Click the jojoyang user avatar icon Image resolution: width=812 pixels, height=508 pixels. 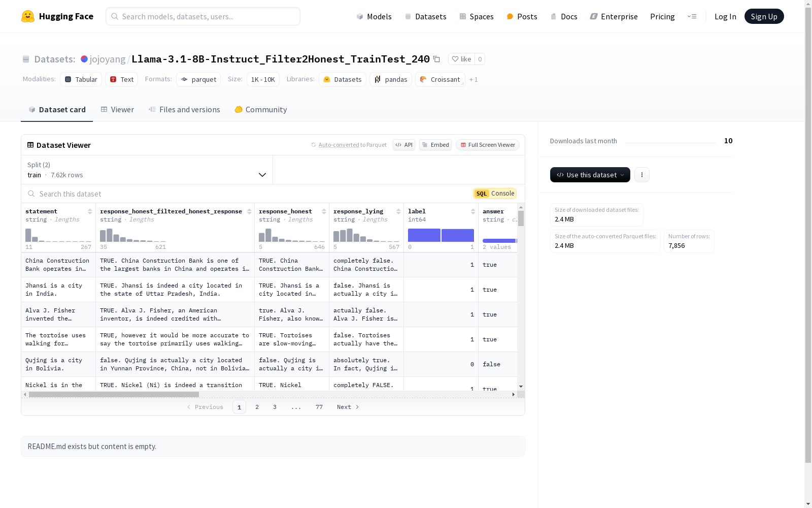coord(84,59)
